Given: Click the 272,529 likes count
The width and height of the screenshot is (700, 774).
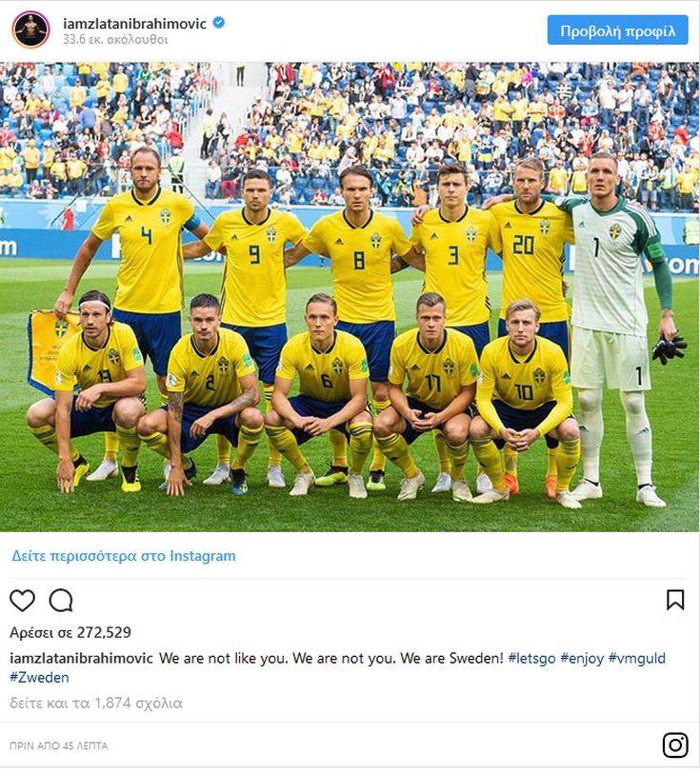Looking at the screenshot, I should (70, 632).
